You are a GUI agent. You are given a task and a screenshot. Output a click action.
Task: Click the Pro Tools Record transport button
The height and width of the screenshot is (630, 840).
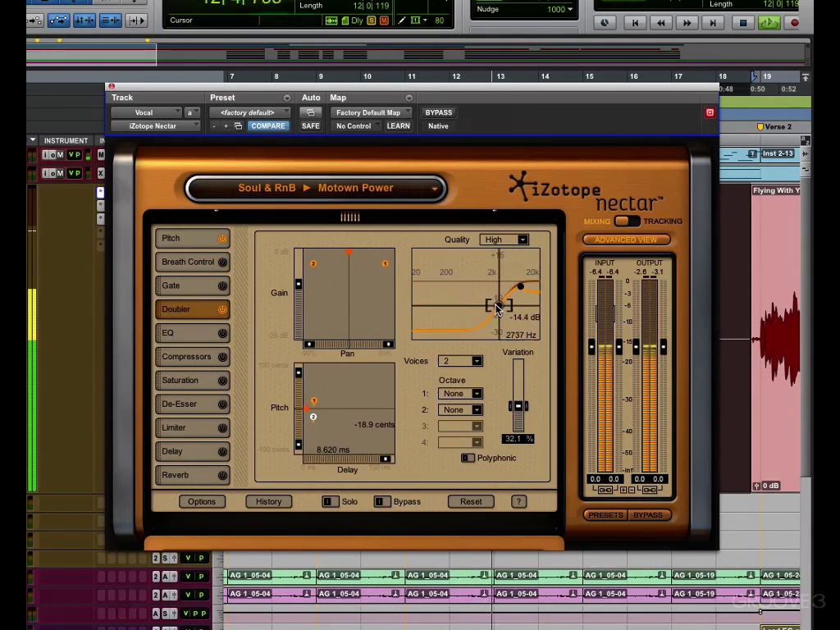tap(794, 22)
